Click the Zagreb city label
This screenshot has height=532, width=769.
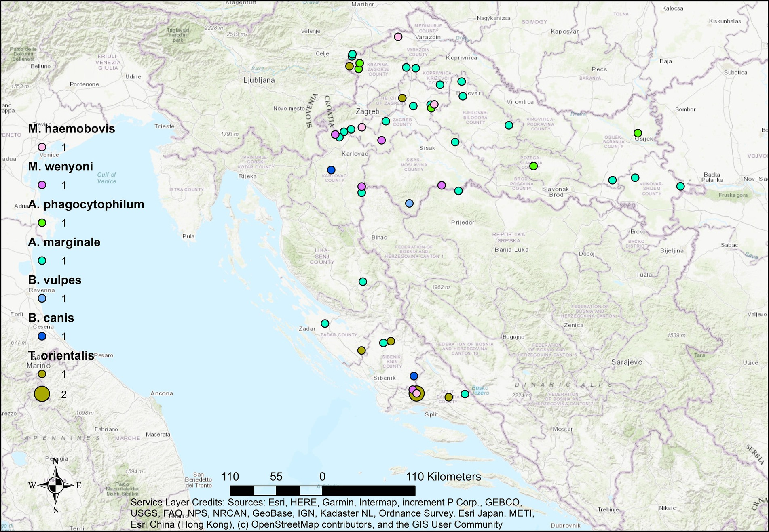(368, 111)
